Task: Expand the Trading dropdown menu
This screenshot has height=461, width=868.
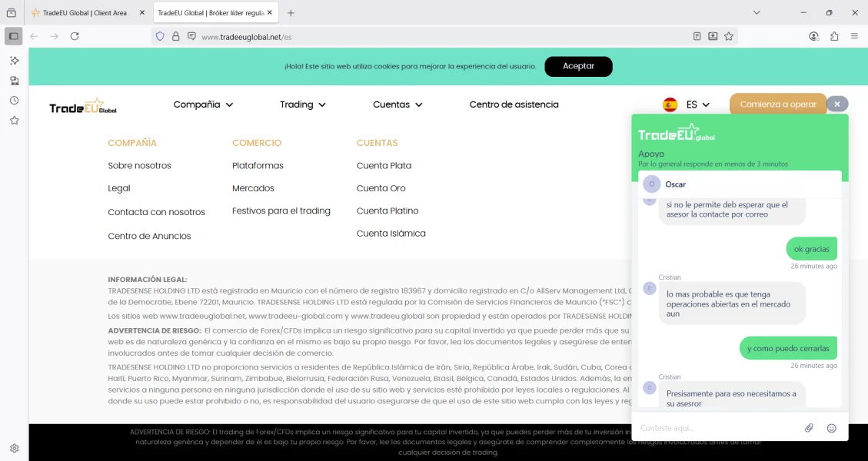Action: click(x=302, y=104)
